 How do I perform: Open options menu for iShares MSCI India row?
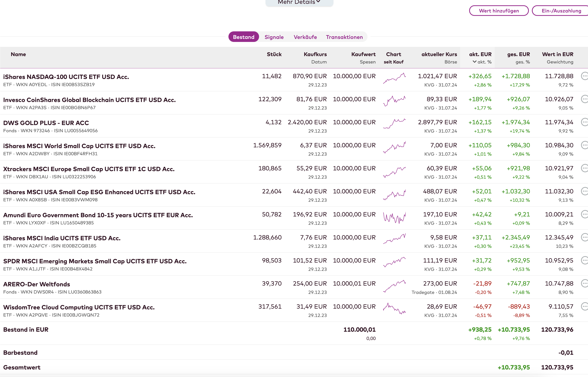pos(584,237)
